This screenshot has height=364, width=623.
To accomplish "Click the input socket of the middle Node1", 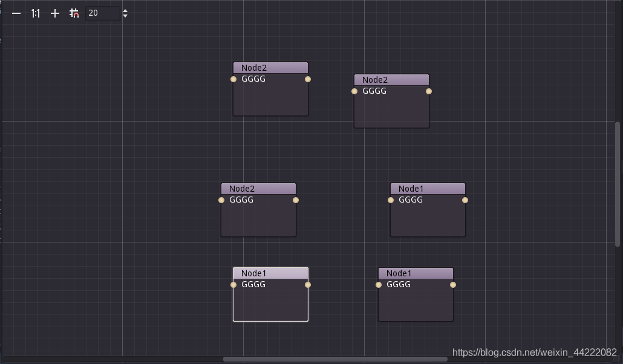I will [391, 200].
